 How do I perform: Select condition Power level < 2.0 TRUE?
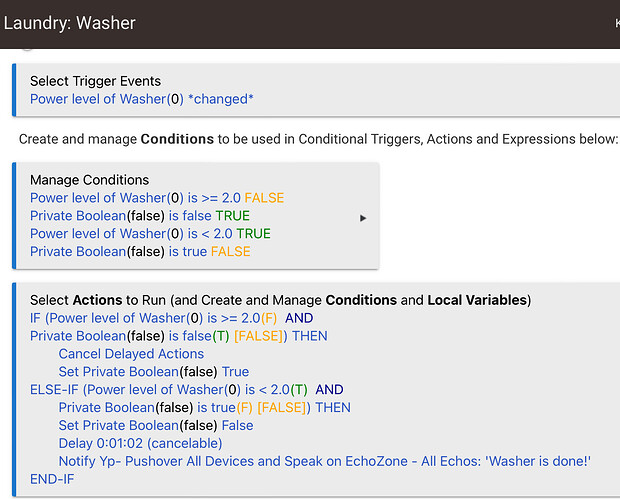(x=150, y=233)
